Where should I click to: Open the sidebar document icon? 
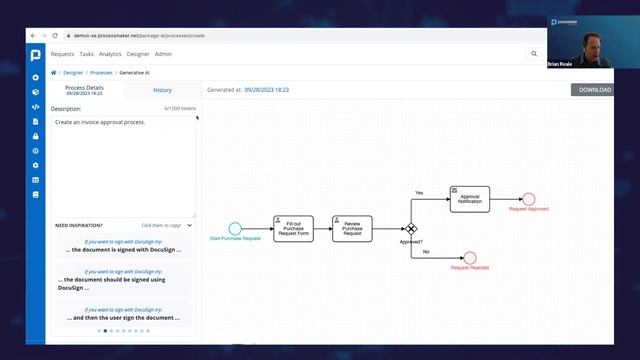(x=36, y=122)
